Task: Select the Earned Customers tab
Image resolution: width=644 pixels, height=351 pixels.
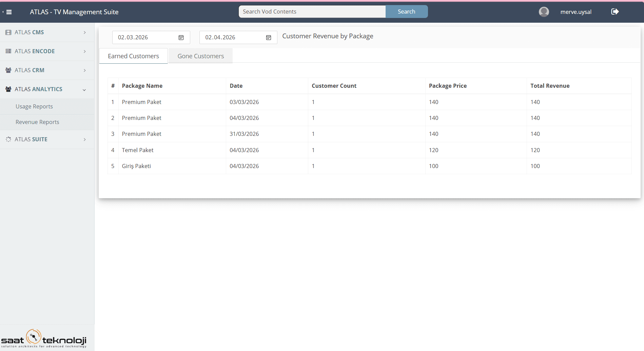Action: [133, 56]
